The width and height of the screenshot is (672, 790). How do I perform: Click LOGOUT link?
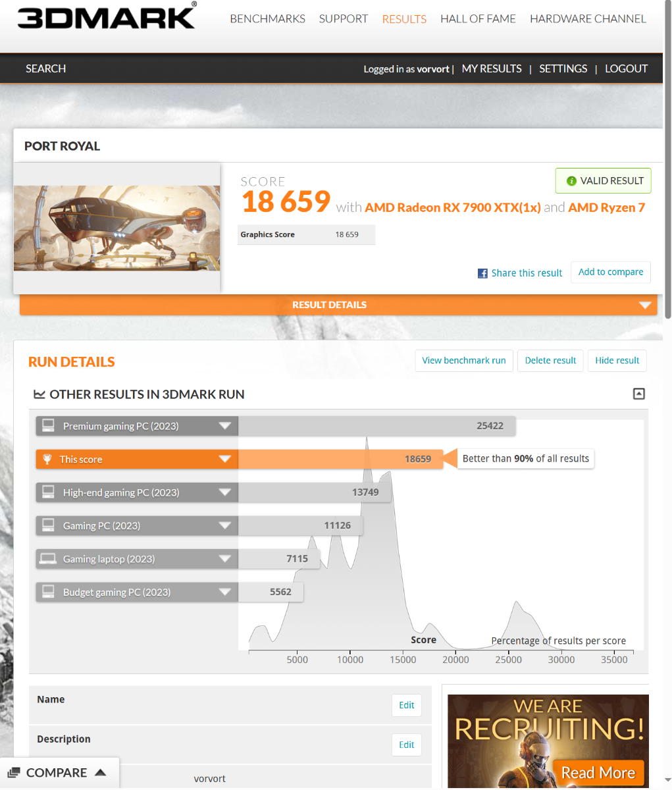click(626, 68)
